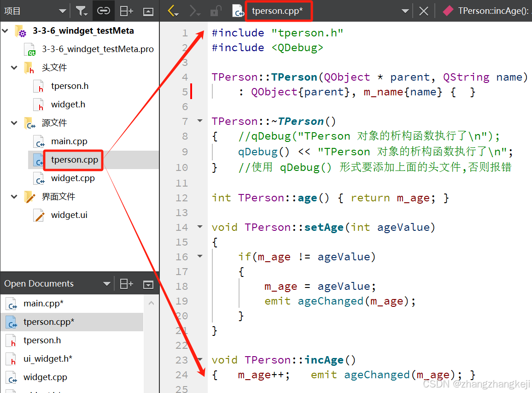Screen dimensions: 532x393
Task: Close the Projects panel pane icon
Action: click(x=148, y=12)
